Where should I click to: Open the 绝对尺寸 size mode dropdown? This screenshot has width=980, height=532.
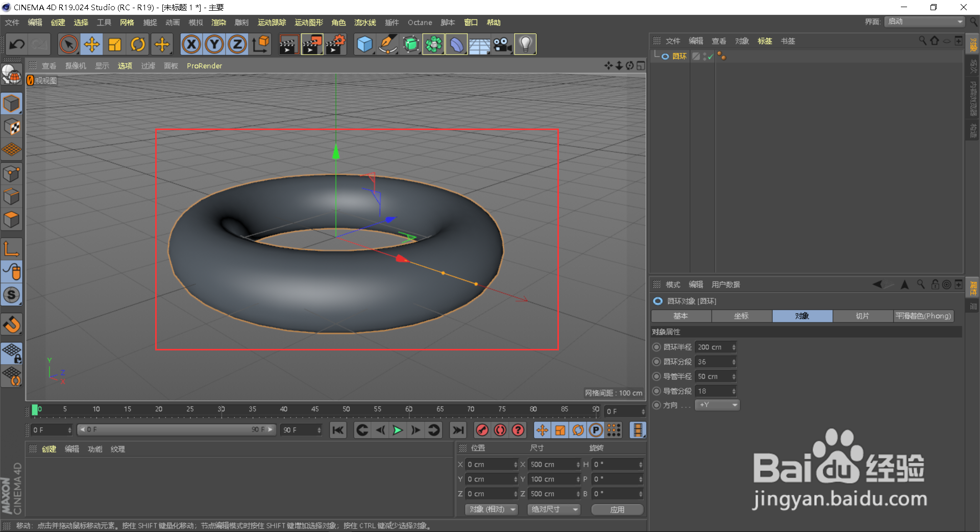[x=554, y=510]
